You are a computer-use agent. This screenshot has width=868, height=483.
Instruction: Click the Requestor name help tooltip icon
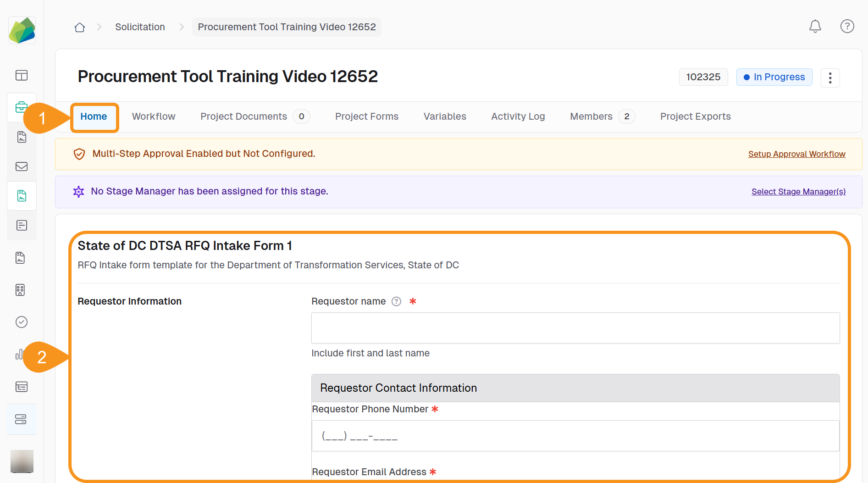(396, 301)
